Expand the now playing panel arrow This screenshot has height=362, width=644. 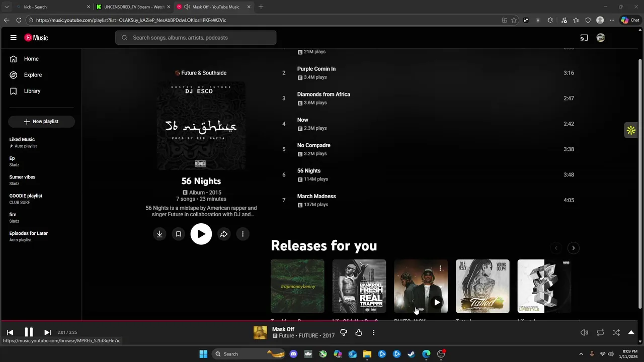[x=631, y=332]
